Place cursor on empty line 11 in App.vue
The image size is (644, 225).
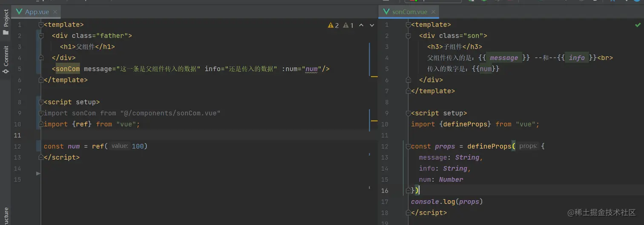pyautogui.click(x=209, y=136)
